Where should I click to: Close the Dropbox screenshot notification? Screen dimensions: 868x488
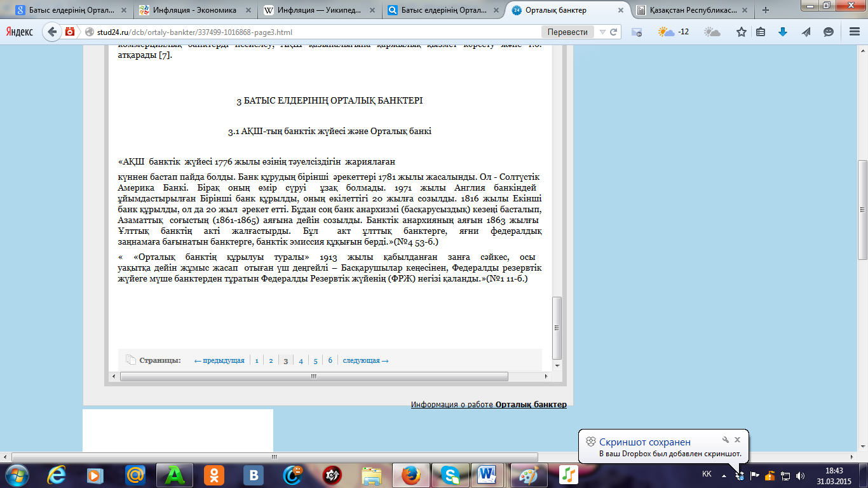click(737, 440)
